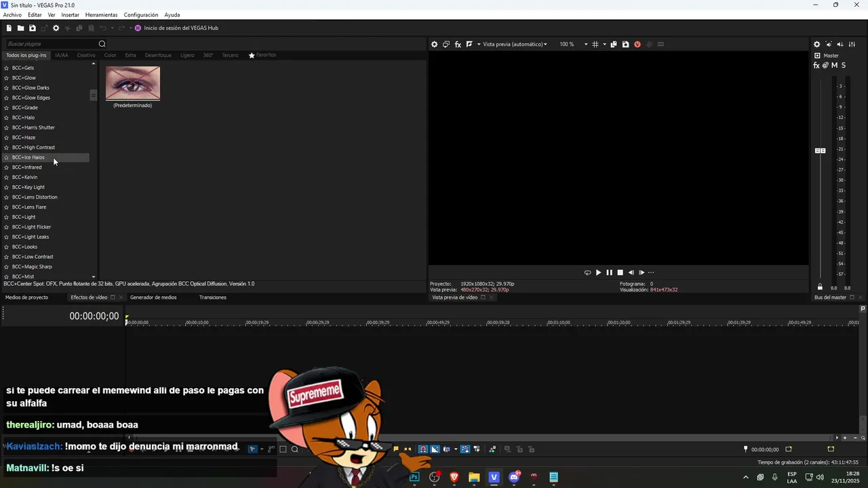Open the Herramientas menu
This screenshot has height=488, width=868.
click(101, 15)
